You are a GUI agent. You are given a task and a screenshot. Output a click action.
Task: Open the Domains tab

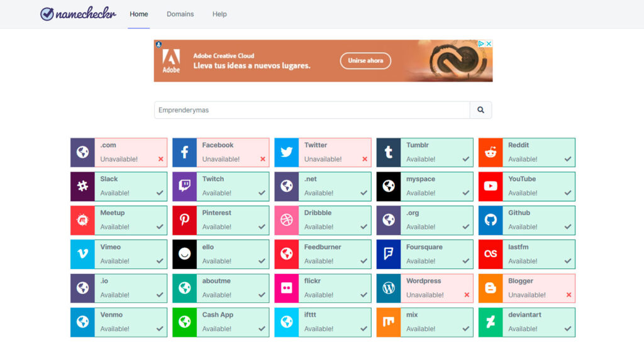pyautogui.click(x=180, y=14)
